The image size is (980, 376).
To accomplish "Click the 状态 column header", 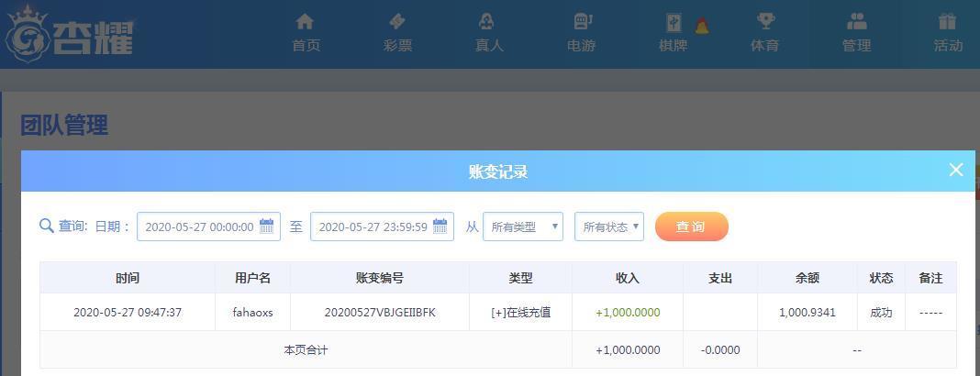I will pyautogui.click(x=881, y=278).
